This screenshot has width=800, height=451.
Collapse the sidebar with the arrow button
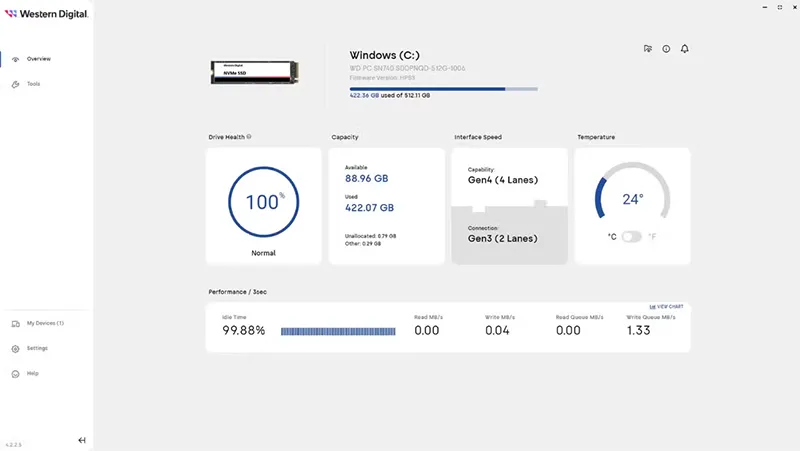click(x=81, y=440)
